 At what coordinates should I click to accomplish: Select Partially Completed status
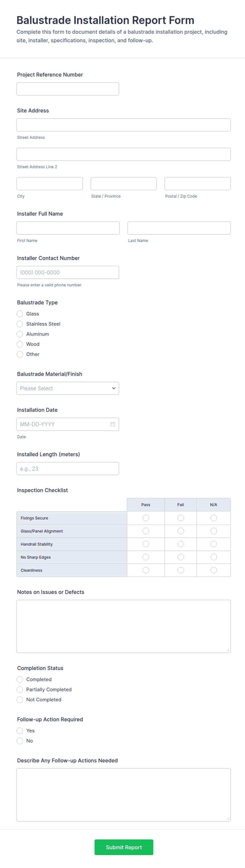[20, 690]
